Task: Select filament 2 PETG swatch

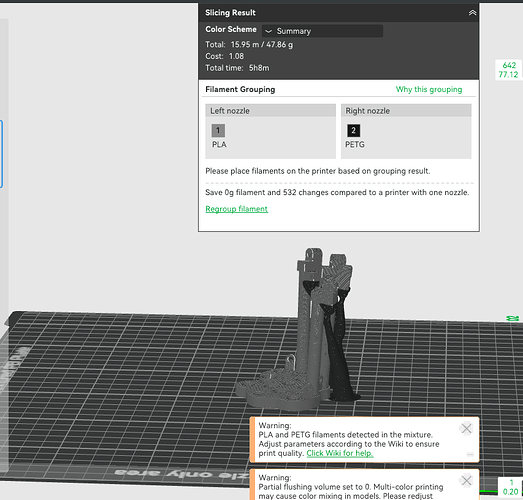Action: coord(354,130)
